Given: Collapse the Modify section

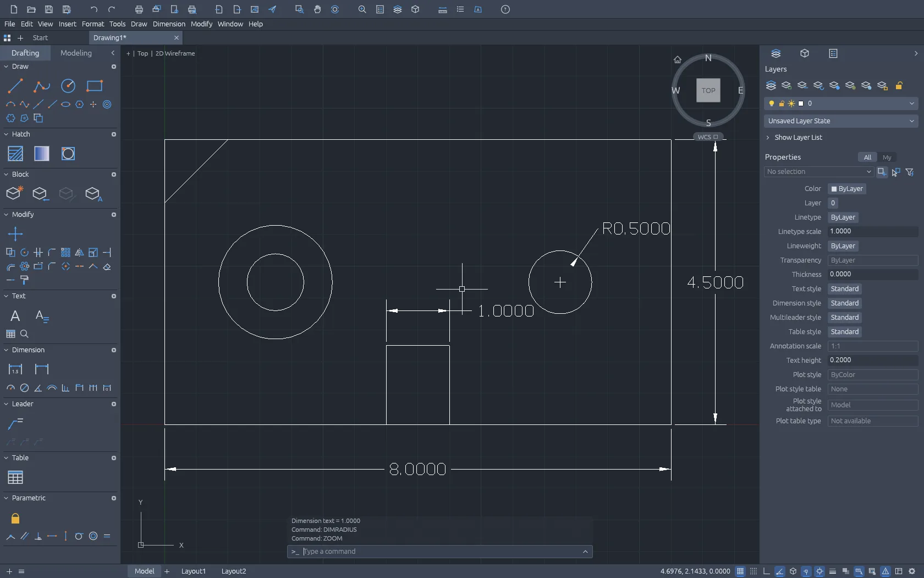Looking at the screenshot, I should tap(7, 215).
